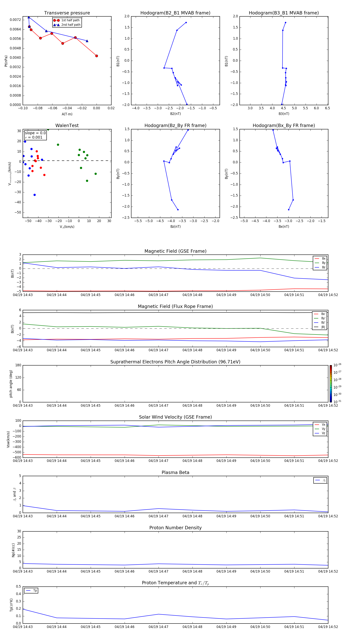Screen dimensions: 351x644
Task: Click the "pitch angle (deg)" y-axis label
Action: [11, 383]
